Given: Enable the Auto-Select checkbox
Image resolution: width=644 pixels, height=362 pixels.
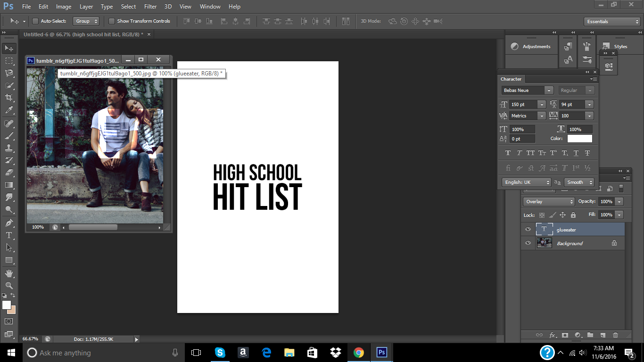Looking at the screenshot, I should (35, 21).
